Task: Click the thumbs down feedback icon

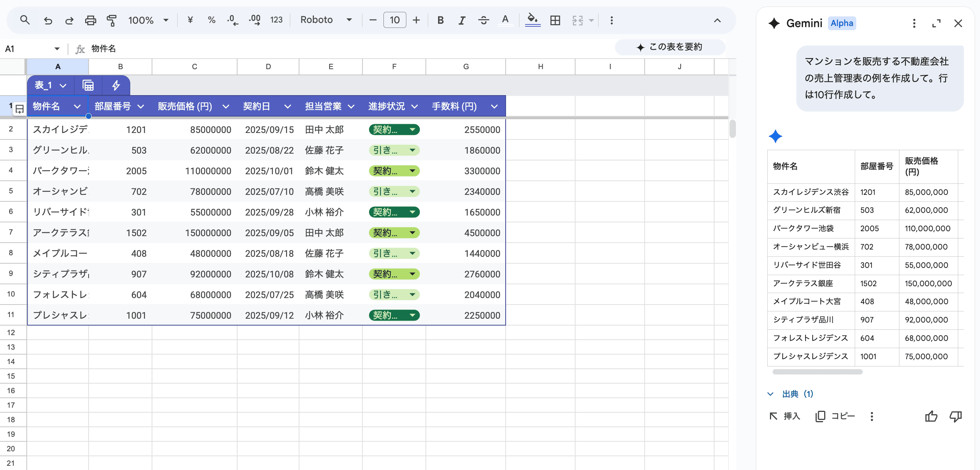Action: tap(955, 416)
